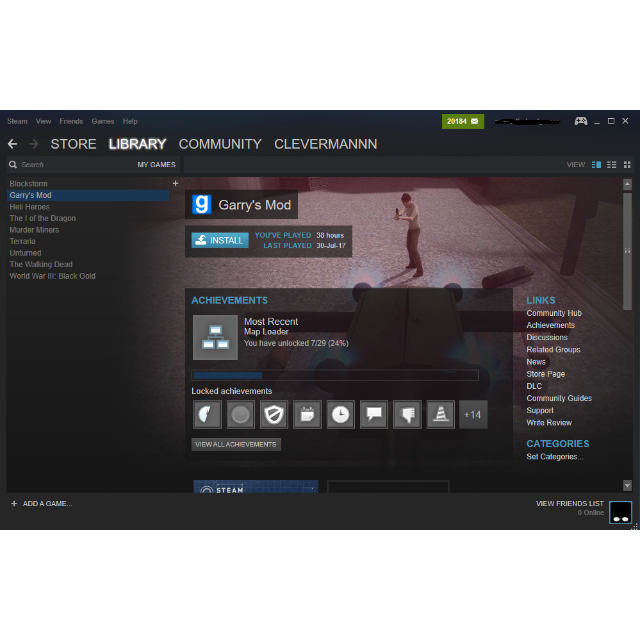Select the thumbs-down locked achievement
Image resolution: width=640 pixels, height=640 pixels.
[x=407, y=415]
